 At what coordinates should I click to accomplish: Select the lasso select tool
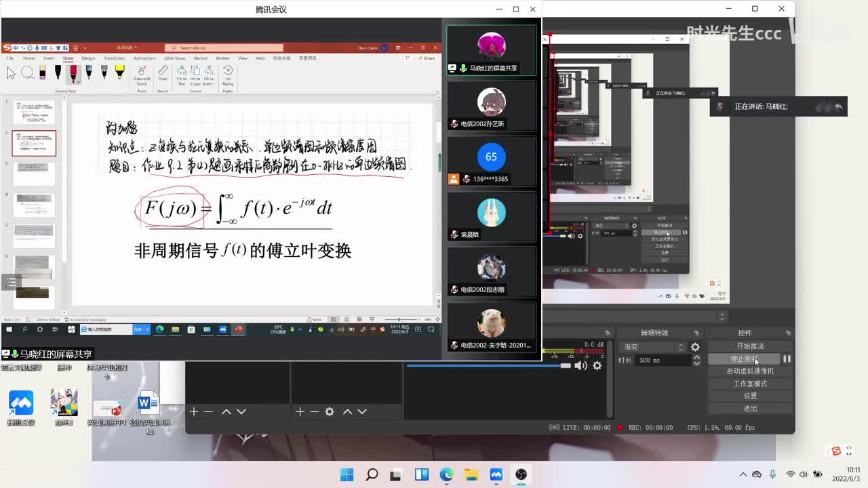point(27,73)
